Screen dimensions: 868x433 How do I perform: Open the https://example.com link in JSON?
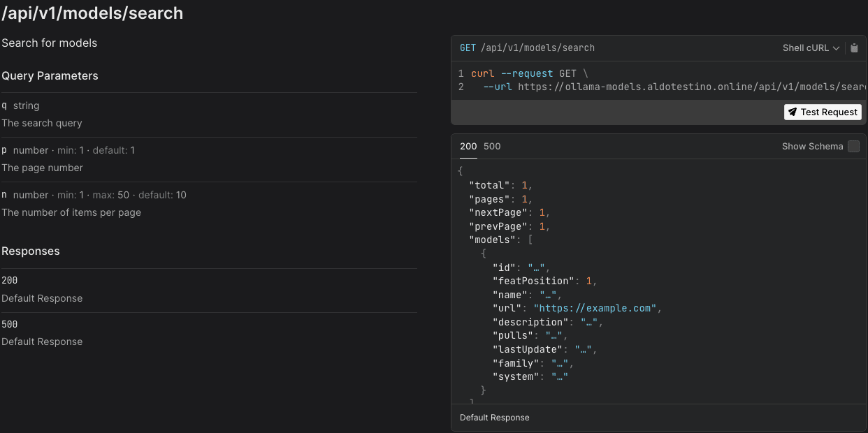[595, 308]
